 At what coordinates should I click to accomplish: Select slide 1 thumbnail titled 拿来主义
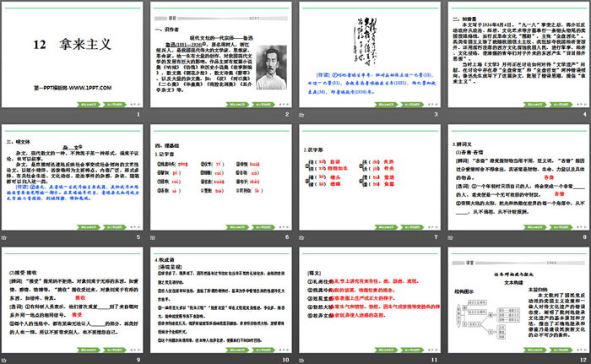coord(73,55)
